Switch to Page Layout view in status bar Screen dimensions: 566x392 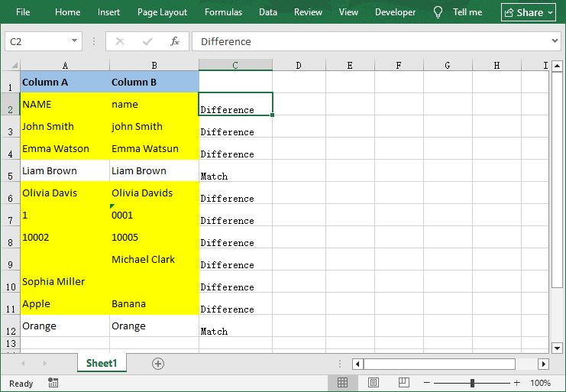pos(374,383)
